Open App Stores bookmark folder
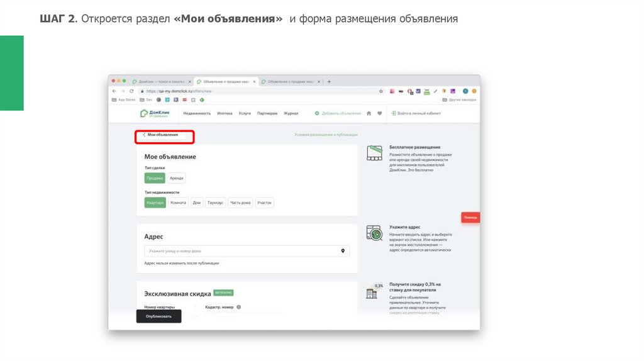Image resolution: width=644 pixels, height=361 pixels. click(124, 100)
